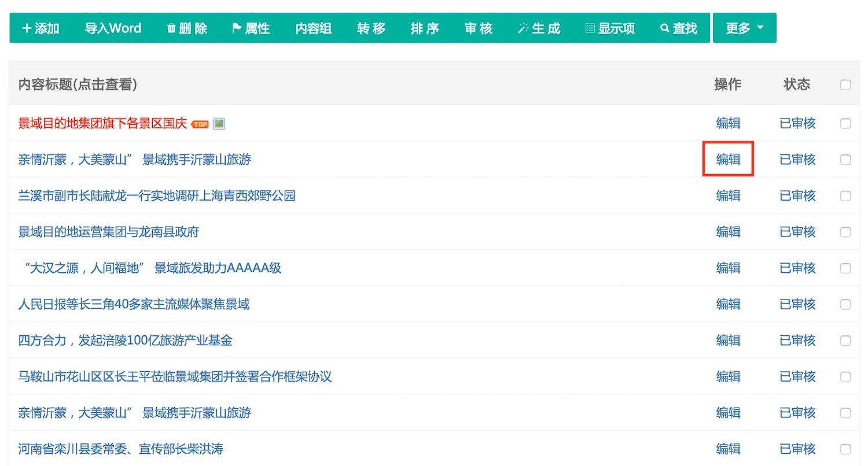This screenshot has width=868, height=466.
Task: Click the 转移 toolbar button
Action: pos(371,28)
